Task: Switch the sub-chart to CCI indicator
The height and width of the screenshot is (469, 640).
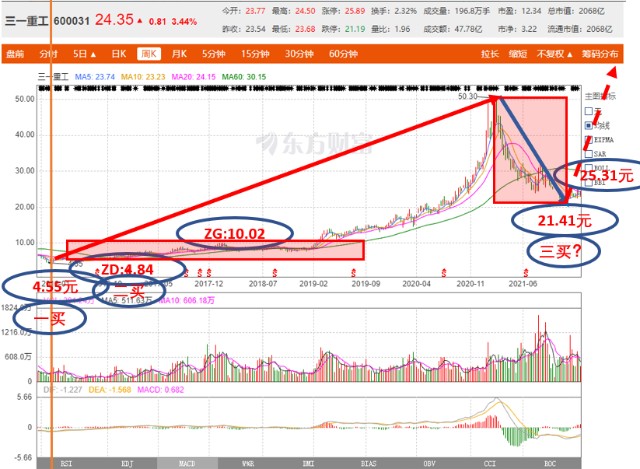Action: tap(490, 463)
